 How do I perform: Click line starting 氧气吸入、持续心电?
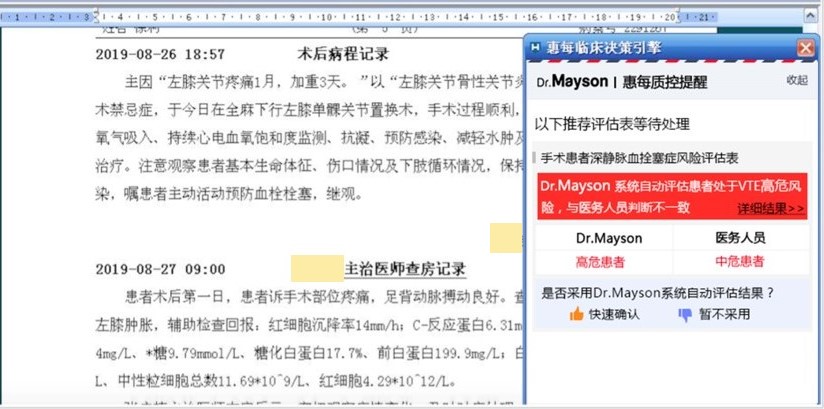coord(309,138)
